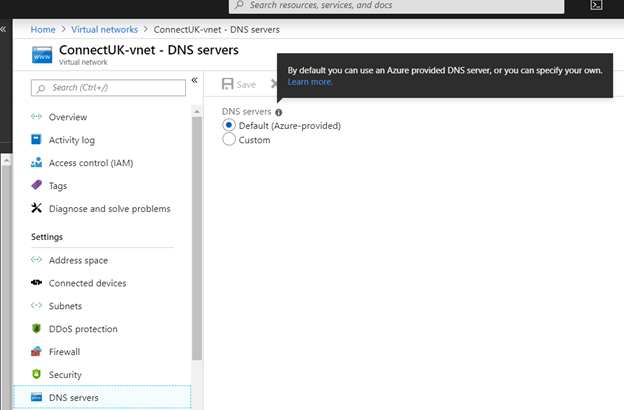Collapse the sidebar menu with double chevron
This screenshot has height=410, width=624.
195,81
